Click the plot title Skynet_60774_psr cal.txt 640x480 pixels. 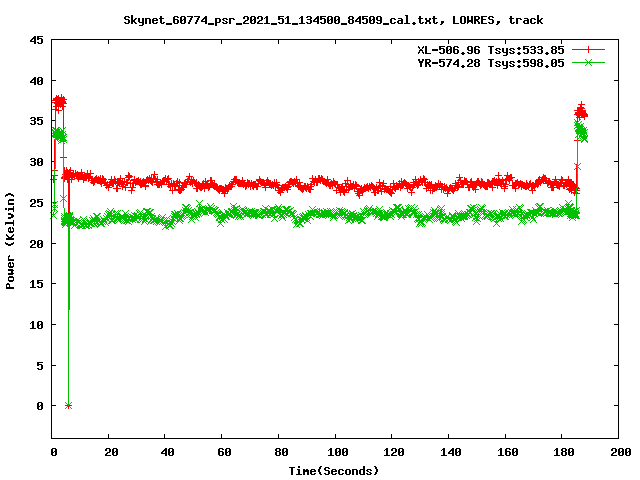[x=333, y=20]
